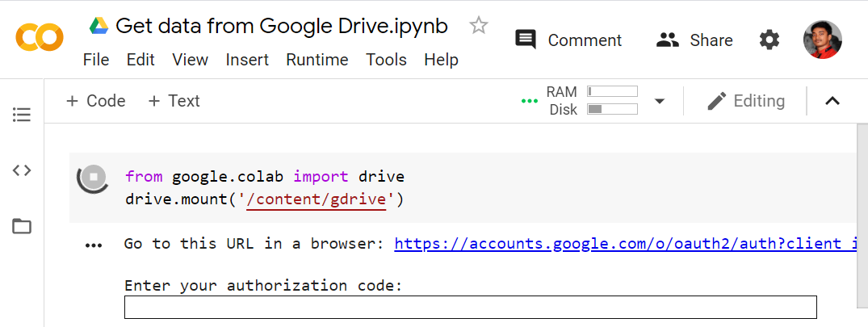
Task: Star the notebook with the star icon
Action: click(478, 26)
